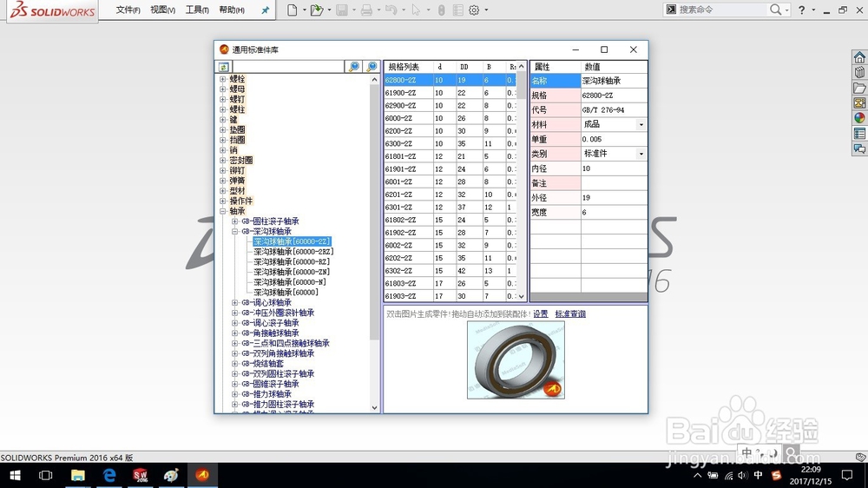Open the 文件(F) menu
The height and width of the screenshot is (488, 868).
128,10
